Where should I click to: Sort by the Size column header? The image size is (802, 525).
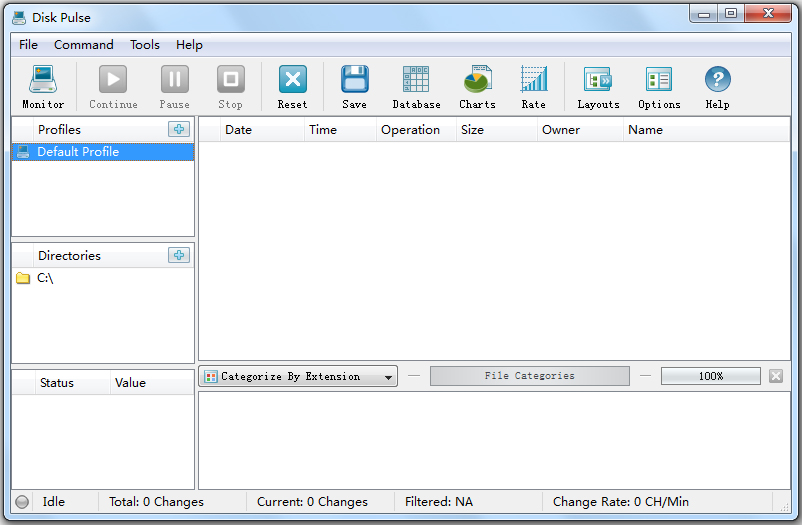(x=497, y=129)
